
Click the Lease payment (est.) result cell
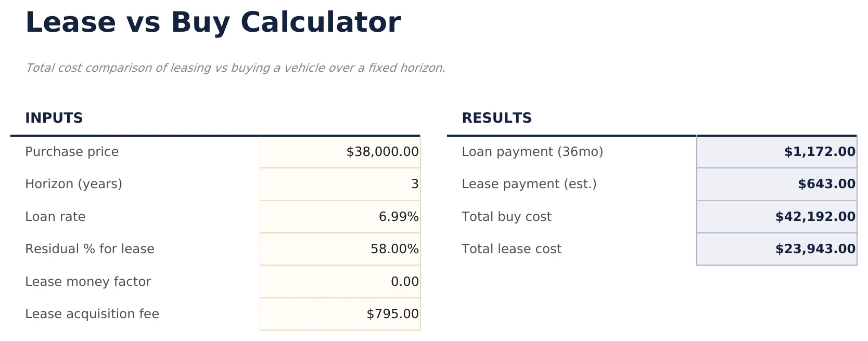(x=777, y=184)
